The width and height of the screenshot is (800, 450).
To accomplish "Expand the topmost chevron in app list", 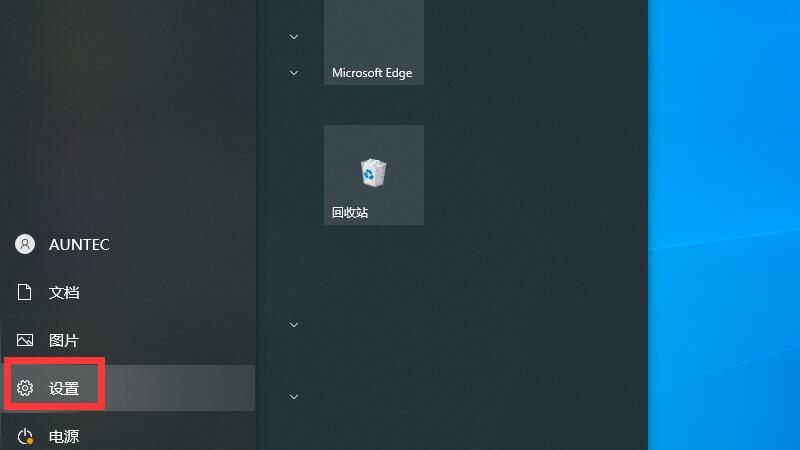I will coord(294,37).
